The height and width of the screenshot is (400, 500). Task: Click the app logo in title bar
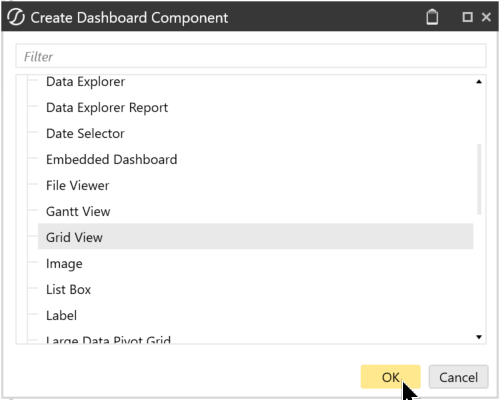[16, 17]
